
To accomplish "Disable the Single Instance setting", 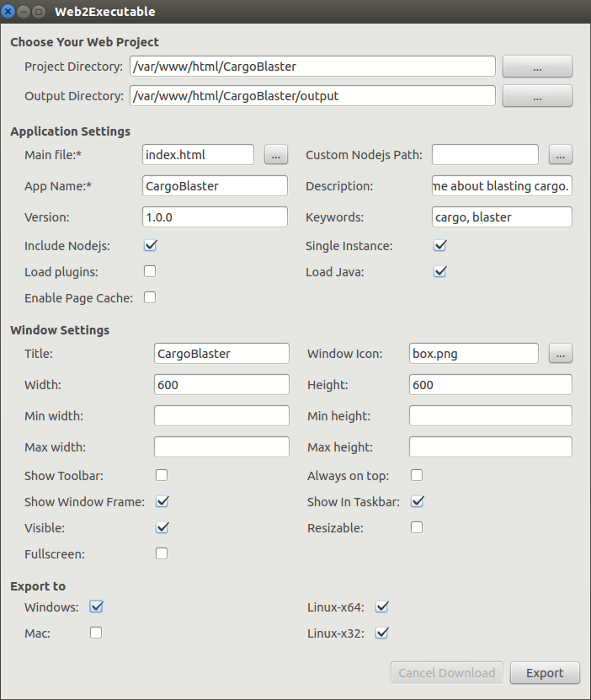I will [x=439, y=244].
